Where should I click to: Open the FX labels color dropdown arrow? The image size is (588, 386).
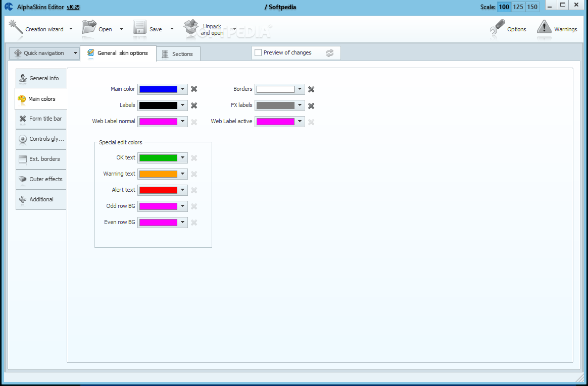click(x=300, y=105)
